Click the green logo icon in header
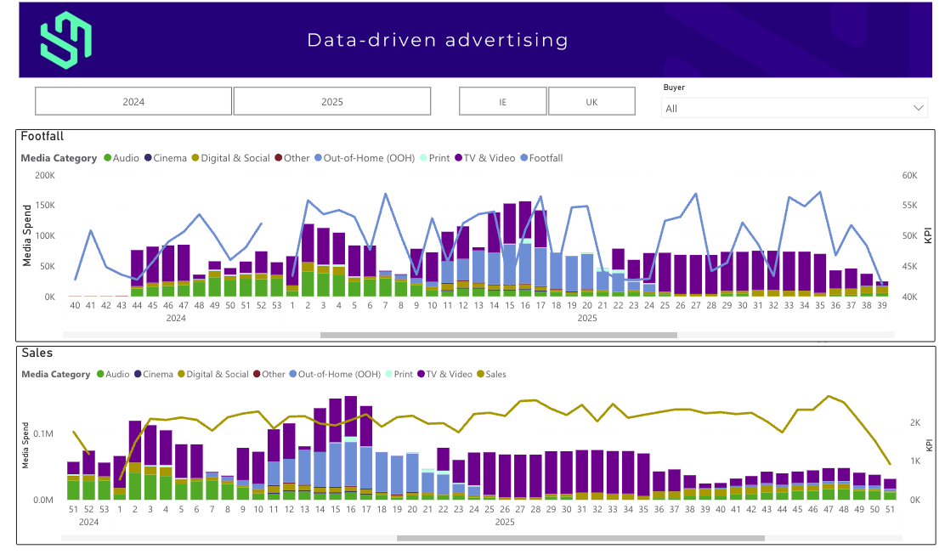945x560 pixels. point(65,39)
